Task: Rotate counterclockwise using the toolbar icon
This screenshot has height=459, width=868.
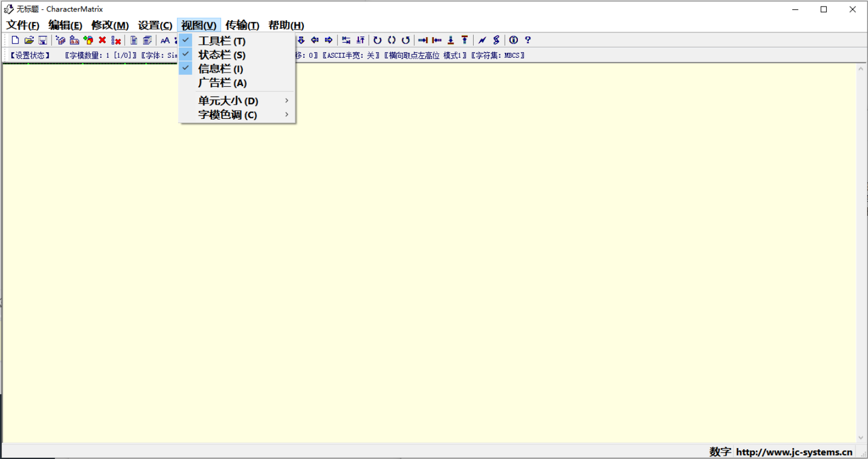Action: click(406, 40)
